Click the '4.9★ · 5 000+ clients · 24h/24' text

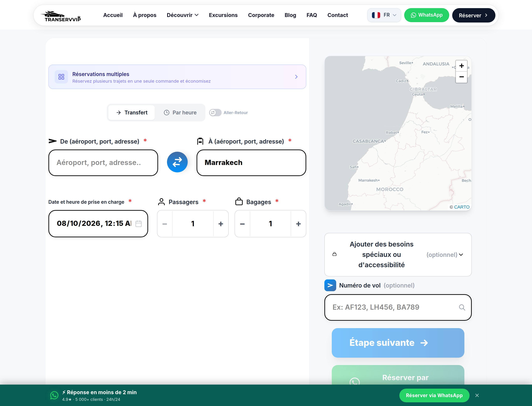click(91, 400)
